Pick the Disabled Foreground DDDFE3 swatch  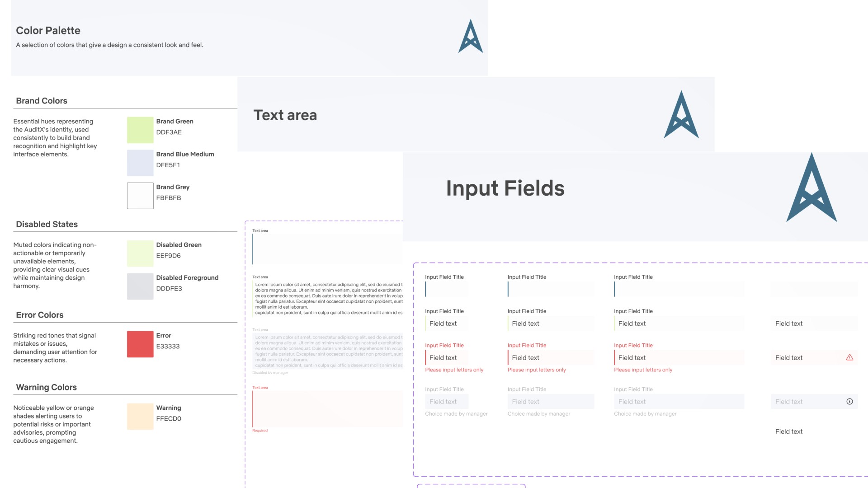pyautogui.click(x=140, y=286)
